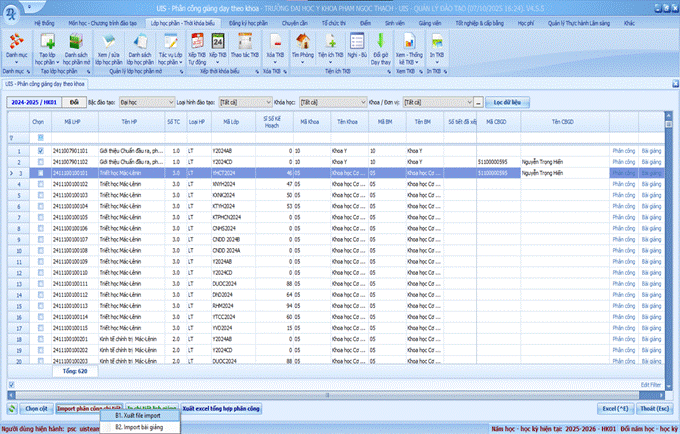Click Bài giảng link for class 241007901102

coord(651,162)
